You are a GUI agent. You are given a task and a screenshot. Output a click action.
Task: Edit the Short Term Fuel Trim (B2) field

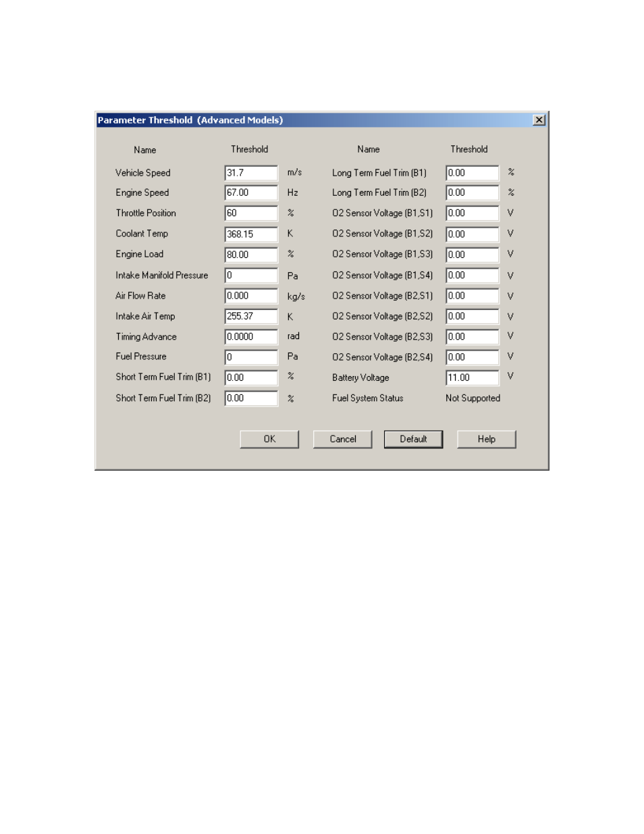pyautogui.click(x=251, y=398)
